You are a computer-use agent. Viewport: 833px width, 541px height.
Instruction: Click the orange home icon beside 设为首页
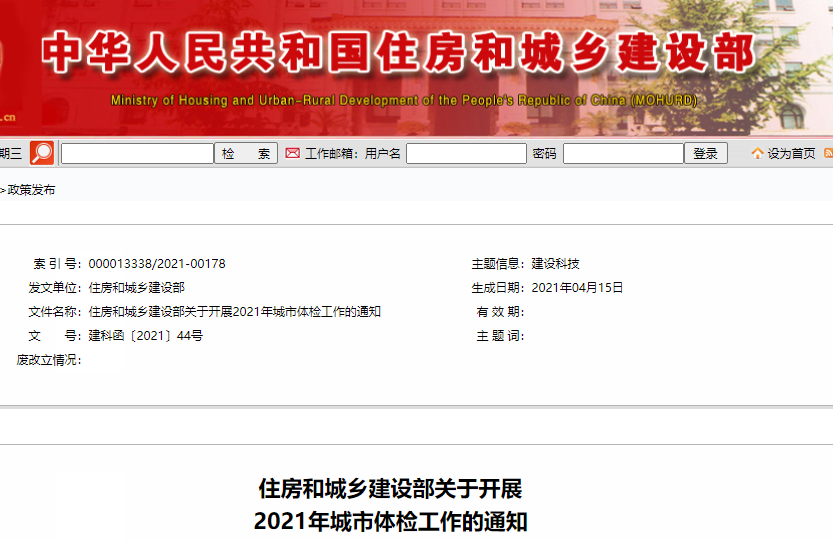tap(757, 154)
